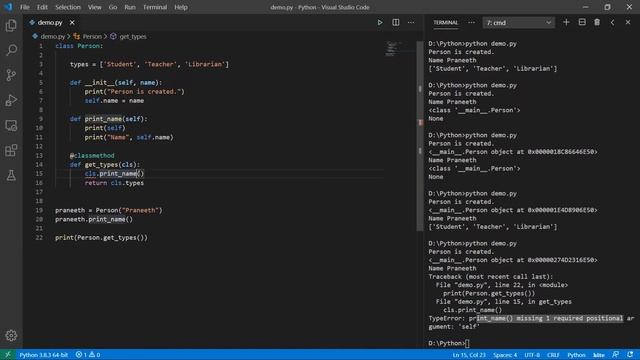The width and height of the screenshot is (640, 360).
Task: Open the Source Control view
Action: tap(11, 75)
